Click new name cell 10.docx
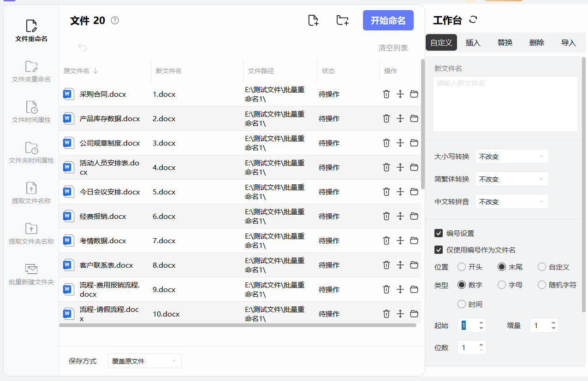The height and width of the screenshot is (381, 588). pyautogui.click(x=166, y=314)
